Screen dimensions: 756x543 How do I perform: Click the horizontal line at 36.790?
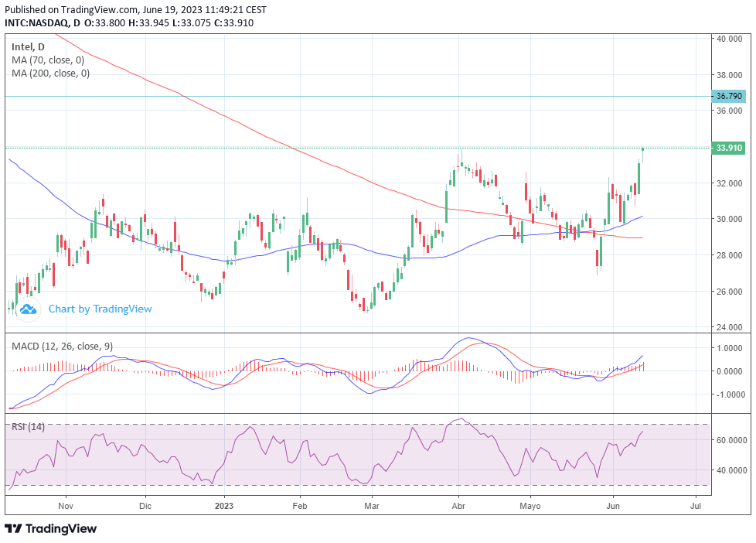tap(358, 96)
